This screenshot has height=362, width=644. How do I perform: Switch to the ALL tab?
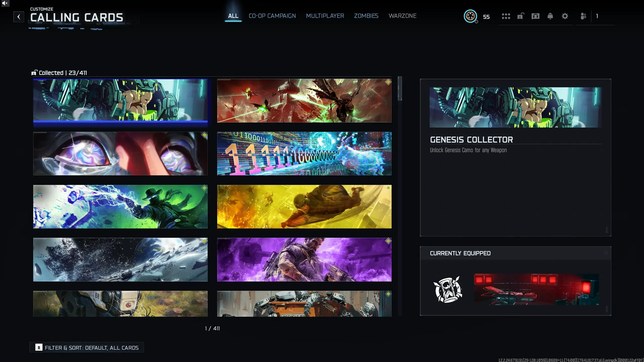pos(233,16)
